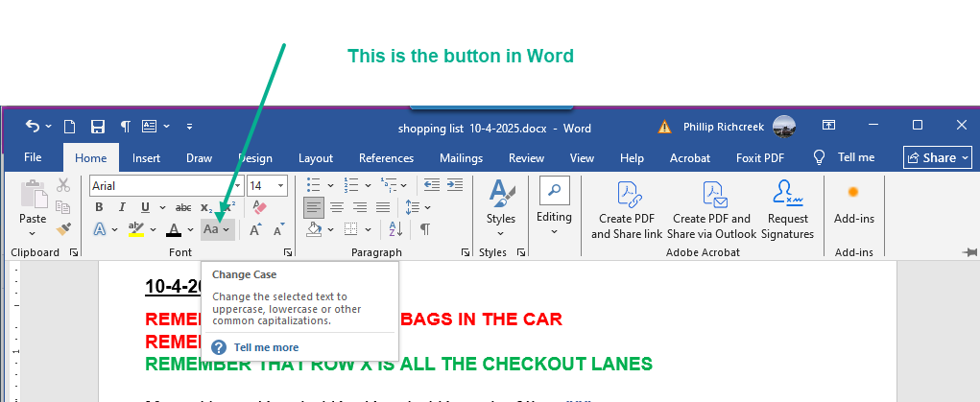
Task: Apply yellow text highlight color
Action: tap(135, 229)
